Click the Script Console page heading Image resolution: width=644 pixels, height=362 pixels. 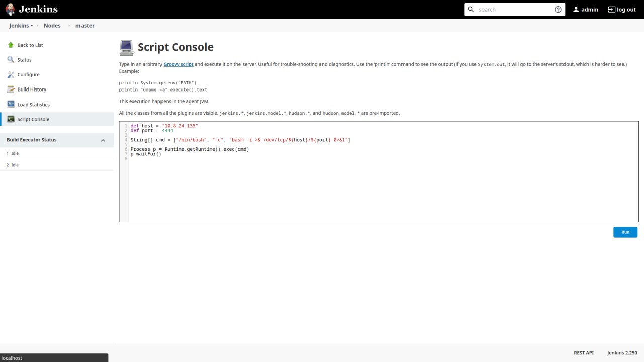[x=176, y=47]
